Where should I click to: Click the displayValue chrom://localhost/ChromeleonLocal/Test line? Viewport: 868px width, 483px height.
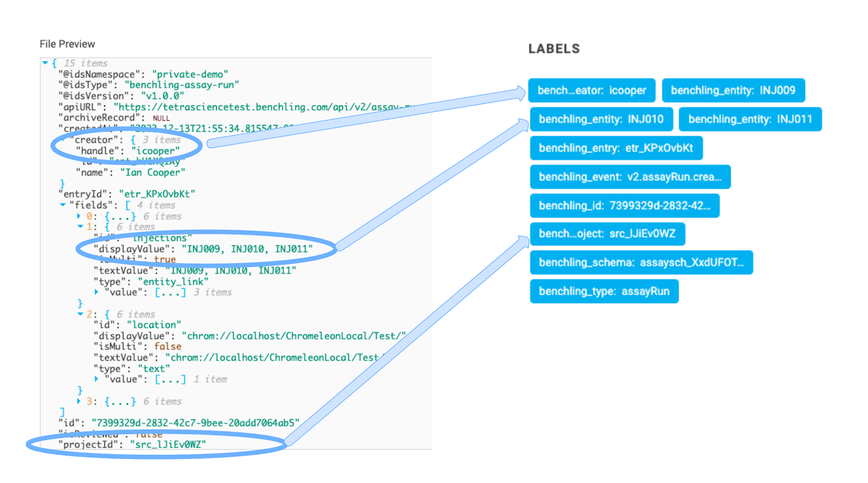tap(250, 336)
